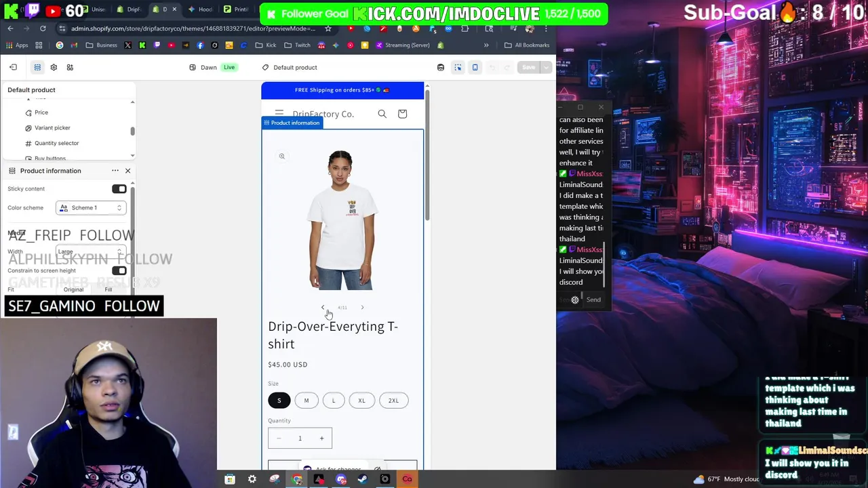Exit the Shopify theme editor

click(13, 67)
